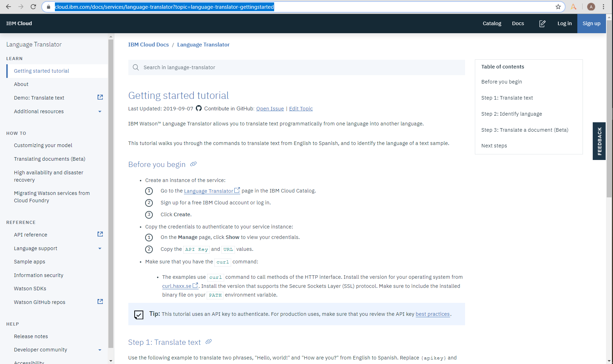This screenshot has width=613, height=364.
Task: Click the Language Translator sidebar title
Action: tap(34, 44)
